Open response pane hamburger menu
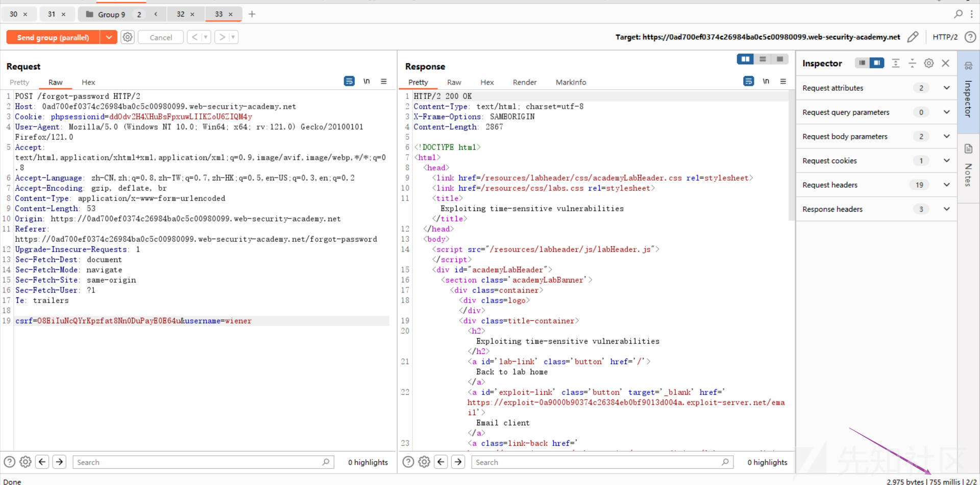980x485 pixels. click(x=783, y=81)
